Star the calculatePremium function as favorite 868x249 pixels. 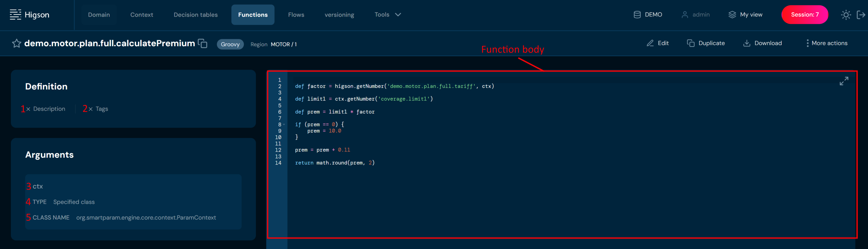16,43
